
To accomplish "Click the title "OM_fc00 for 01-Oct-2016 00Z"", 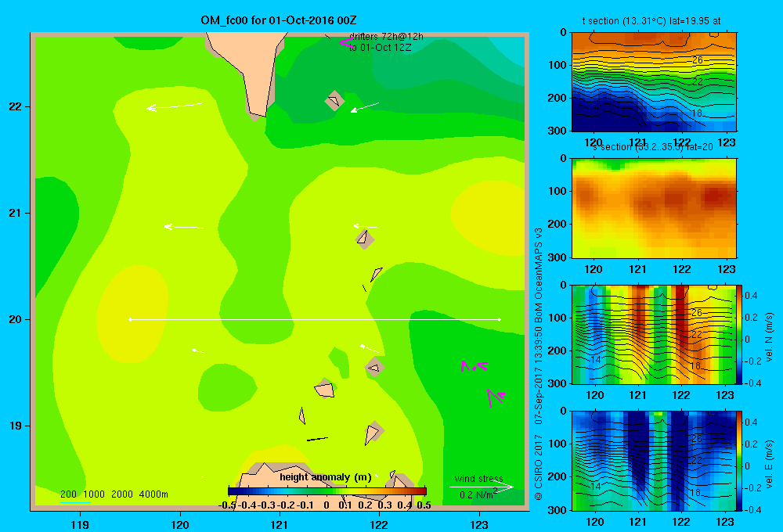I will [279, 20].
